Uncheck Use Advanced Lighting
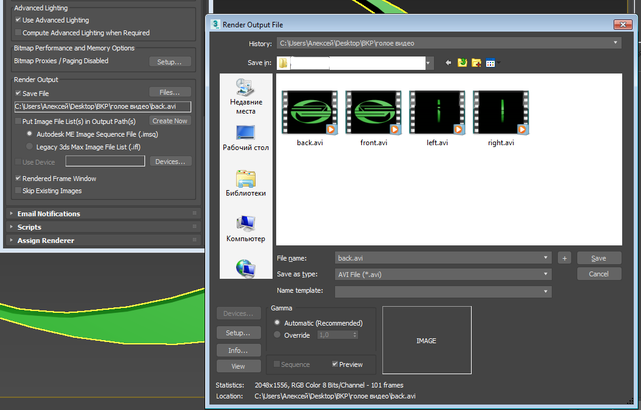Screen dimensions: 641x410 18,21
